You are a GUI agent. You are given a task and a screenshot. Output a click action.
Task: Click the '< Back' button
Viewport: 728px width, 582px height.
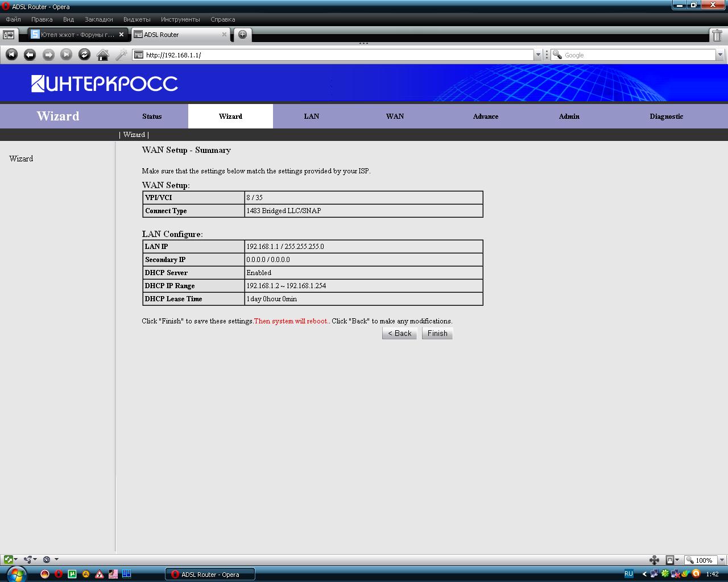[x=399, y=334]
